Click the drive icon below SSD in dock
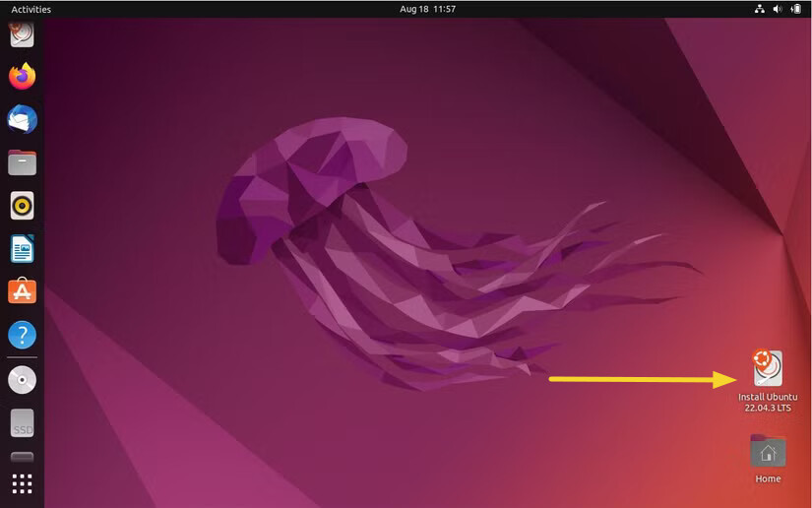Image resolution: width=812 pixels, height=508 pixels. 22,457
